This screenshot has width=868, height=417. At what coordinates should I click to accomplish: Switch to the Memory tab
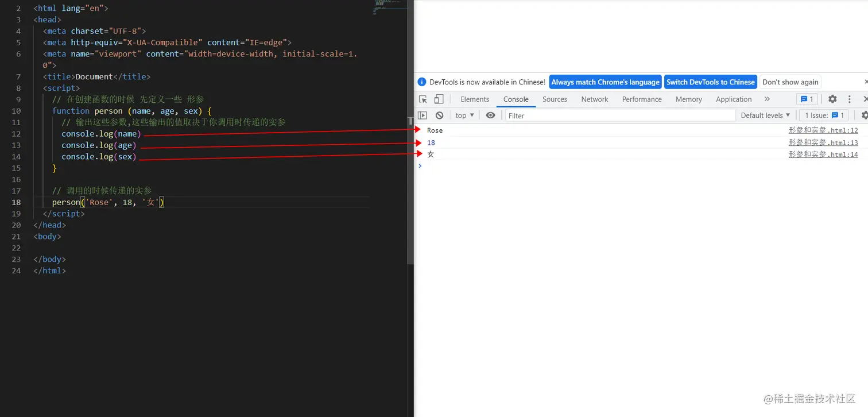pos(689,99)
